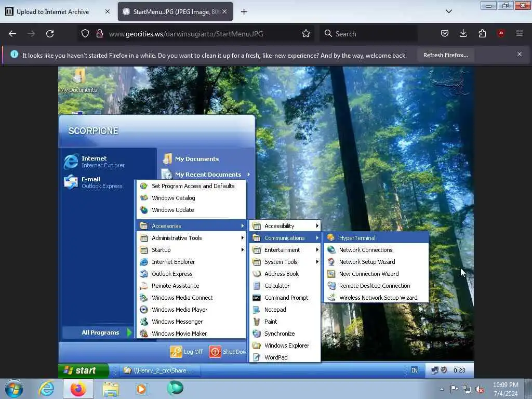
Task: Click System Tools folder in the image
Action: pyautogui.click(x=285, y=262)
